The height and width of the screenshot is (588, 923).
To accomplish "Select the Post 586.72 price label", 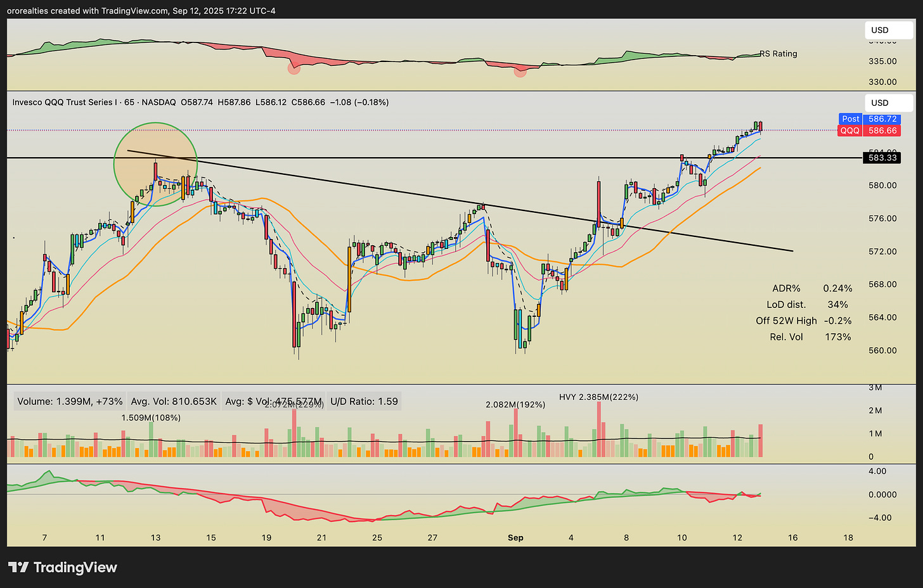I will (870, 118).
